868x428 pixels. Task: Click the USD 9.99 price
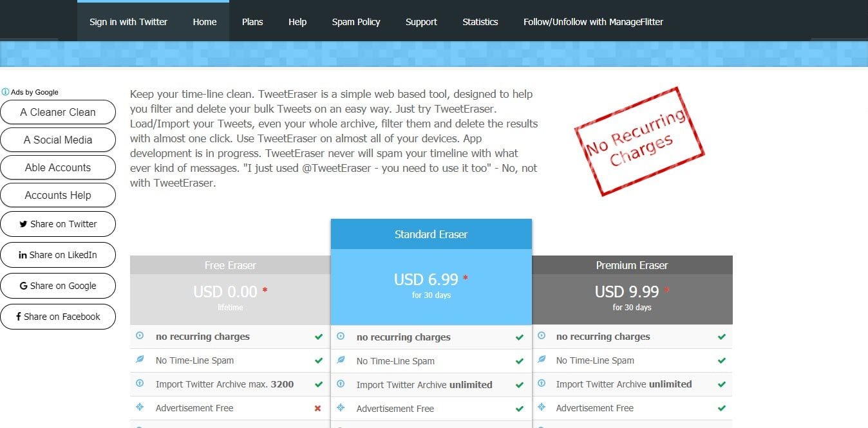click(627, 292)
